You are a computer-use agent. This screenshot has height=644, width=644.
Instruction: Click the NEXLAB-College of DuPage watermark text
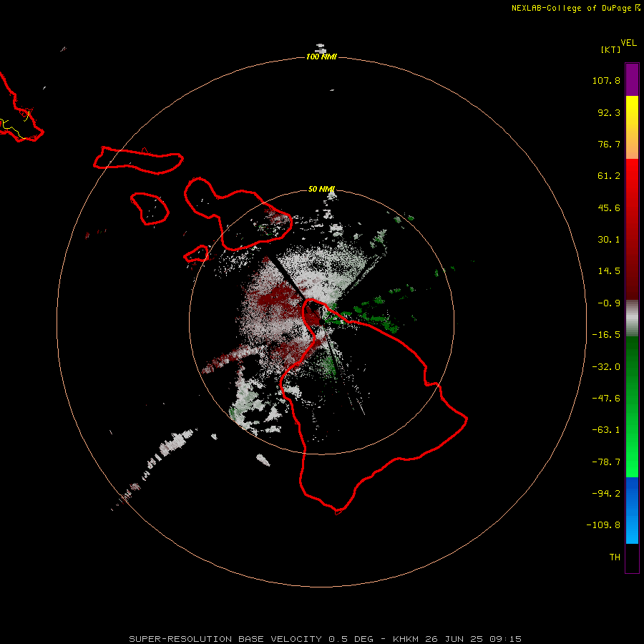(571, 8)
